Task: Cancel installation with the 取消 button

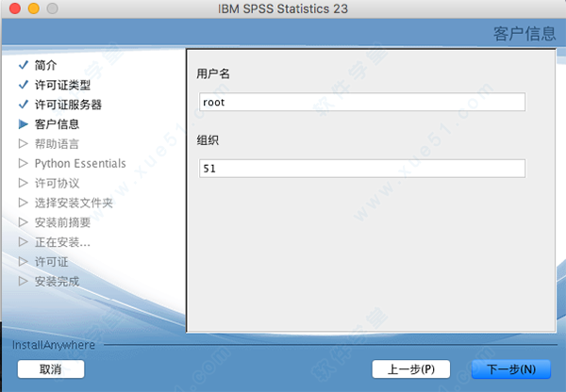Action: pos(50,368)
